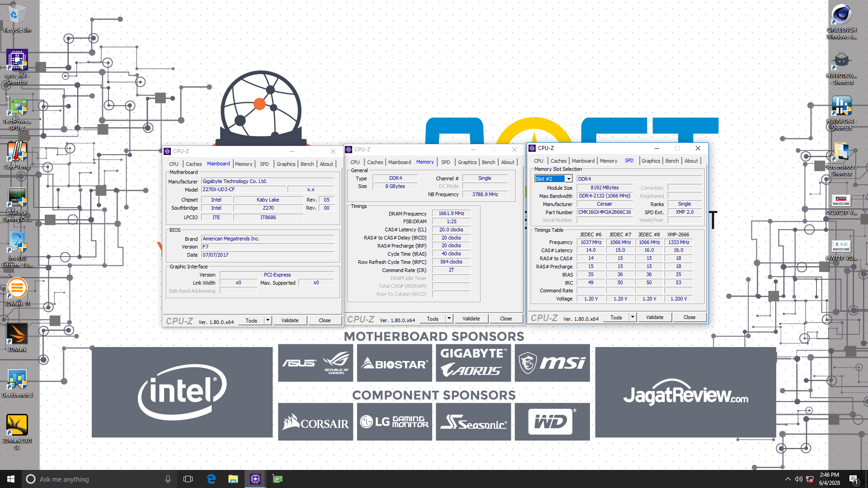Viewport: 868px width, 488px height.
Task: Open SPD tab in Memory CPU-Z window
Action: click(446, 162)
